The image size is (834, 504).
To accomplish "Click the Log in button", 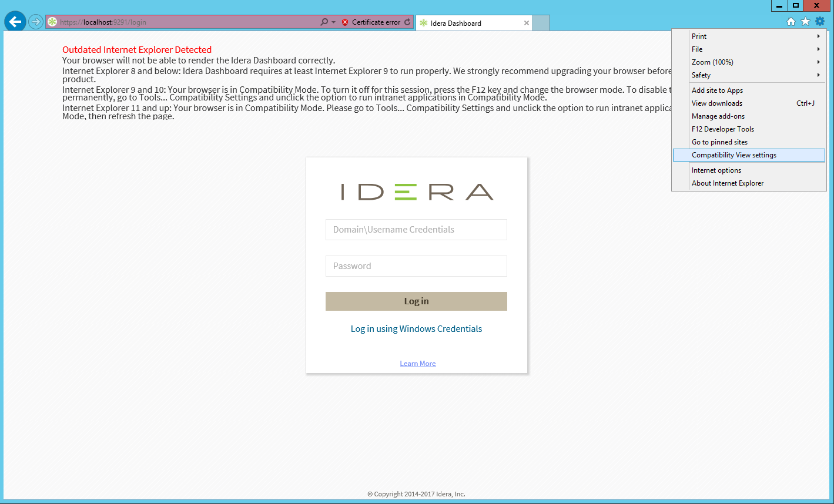I will click(x=416, y=301).
